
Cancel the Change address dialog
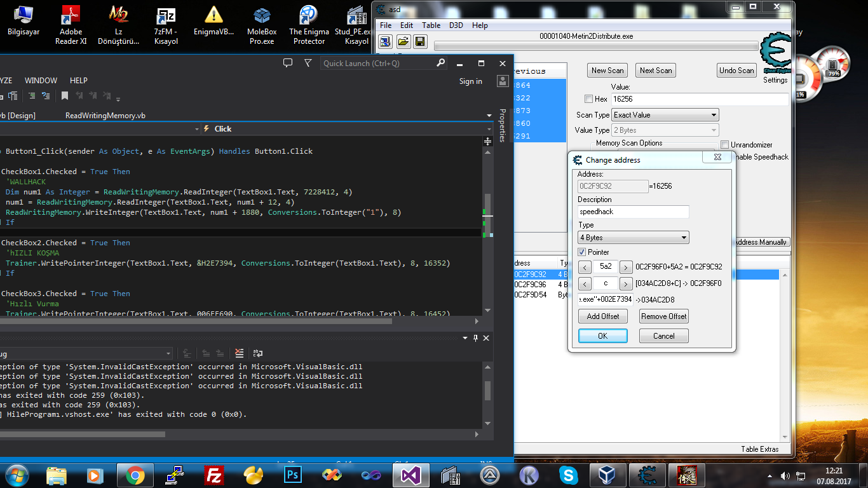coord(664,336)
